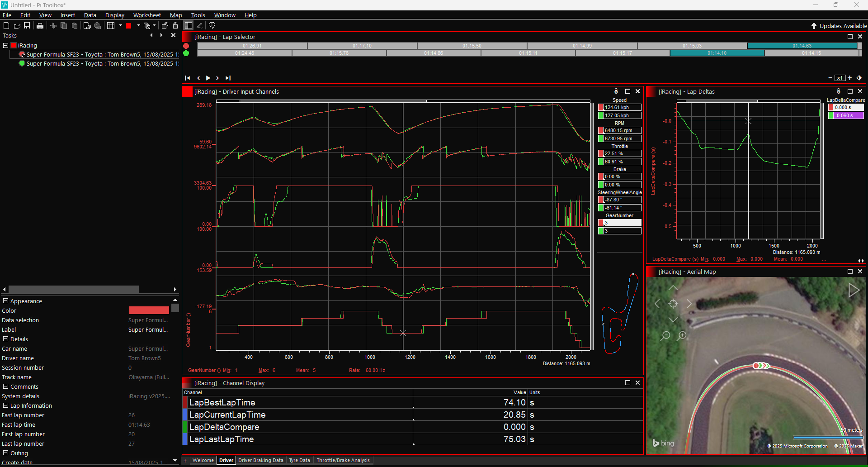Image resolution: width=868 pixels, height=467 pixels.
Task: Create a new workbook via New icon
Action: [x=6, y=26]
